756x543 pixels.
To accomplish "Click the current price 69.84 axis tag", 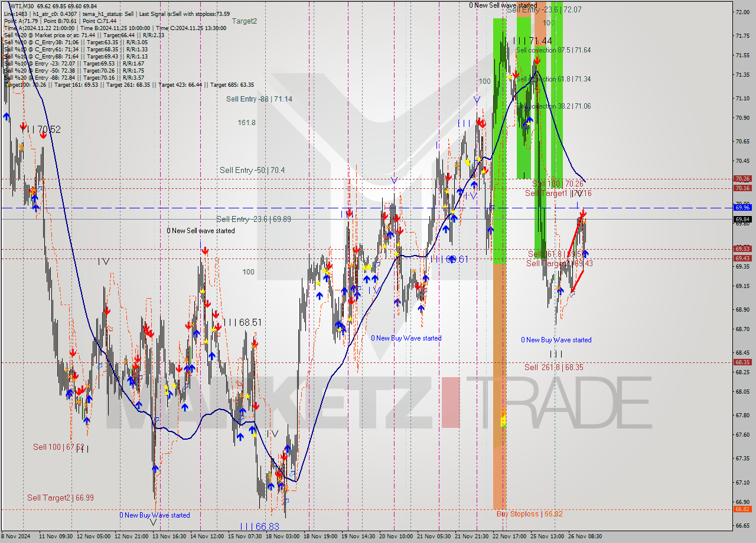I will click(x=742, y=220).
